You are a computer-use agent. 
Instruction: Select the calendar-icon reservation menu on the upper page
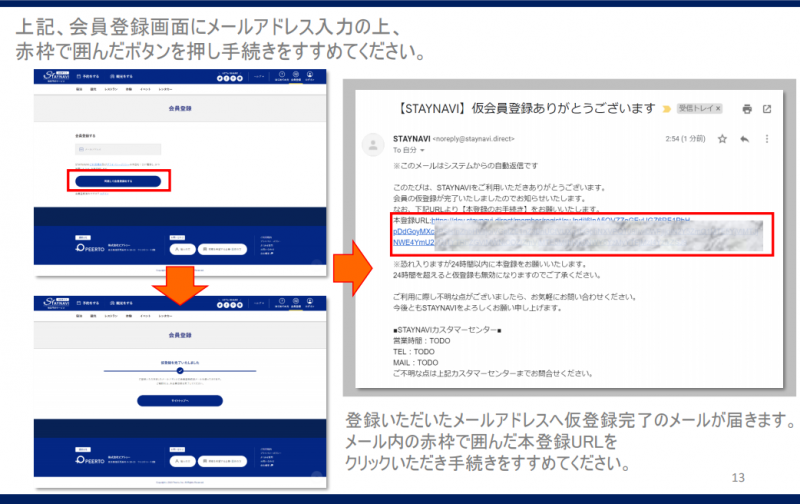88,77
